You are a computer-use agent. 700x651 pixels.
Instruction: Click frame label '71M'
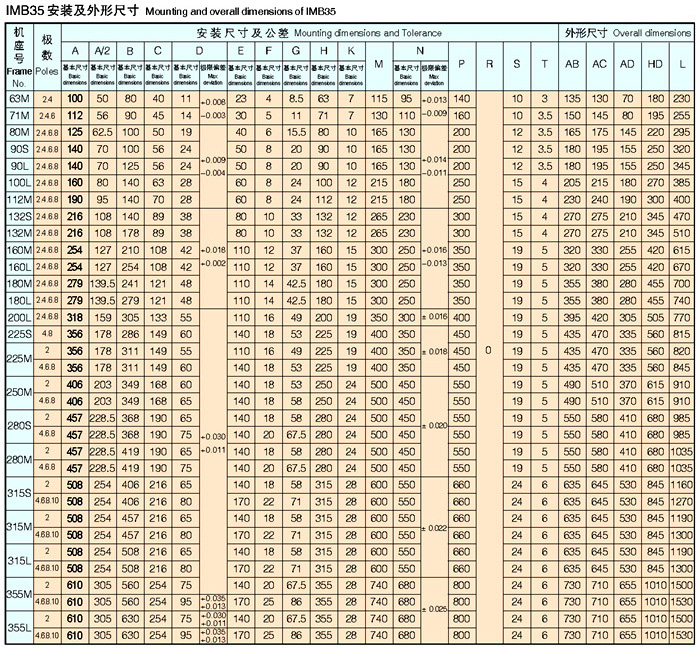[19, 116]
